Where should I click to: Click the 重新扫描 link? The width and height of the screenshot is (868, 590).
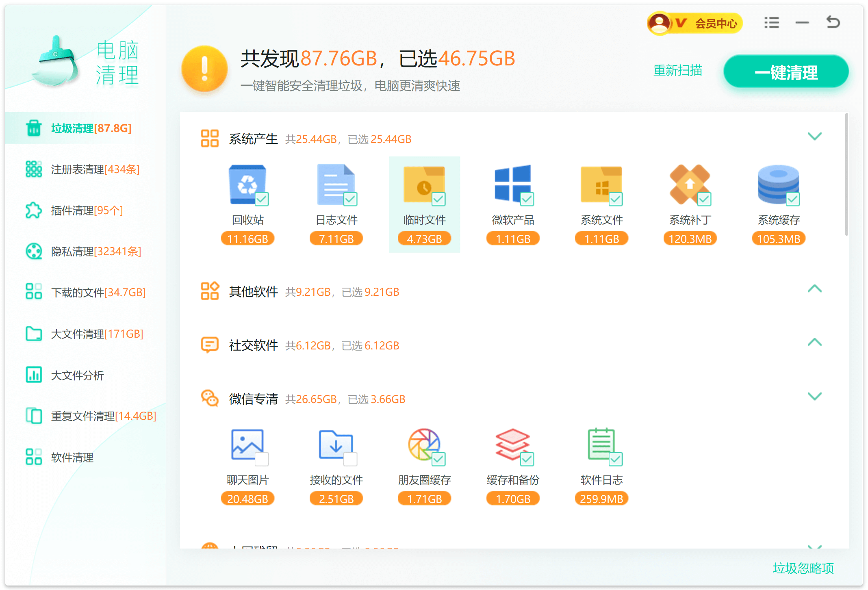point(677,71)
